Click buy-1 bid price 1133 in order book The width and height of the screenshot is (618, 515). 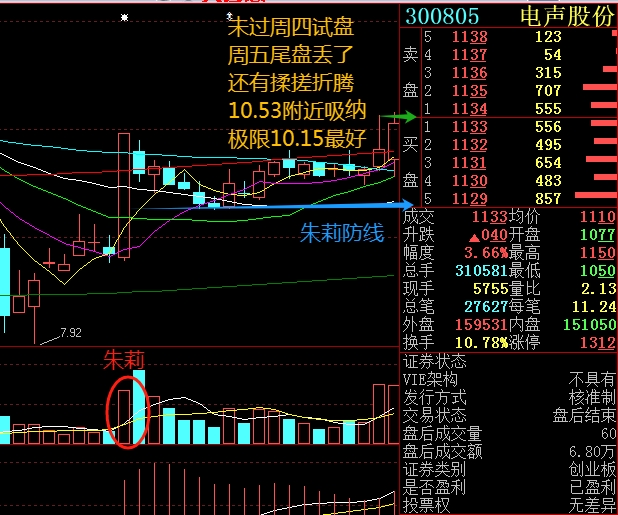pos(469,127)
